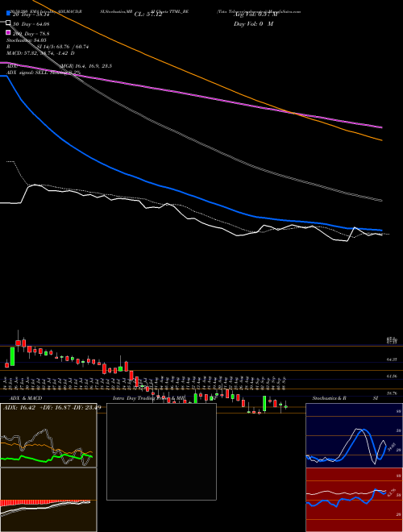
Task: Click the white 30 Day legend swatch
Action: [x=9, y=23]
